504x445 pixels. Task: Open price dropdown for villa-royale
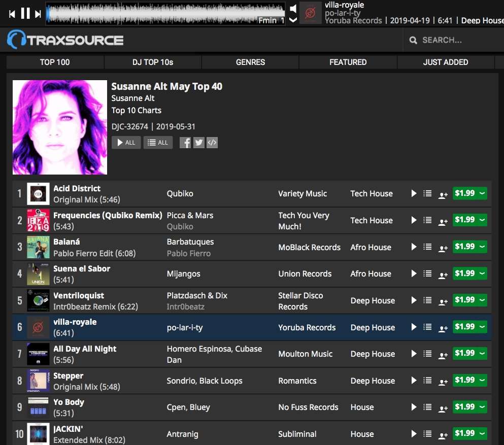(482, 327)
